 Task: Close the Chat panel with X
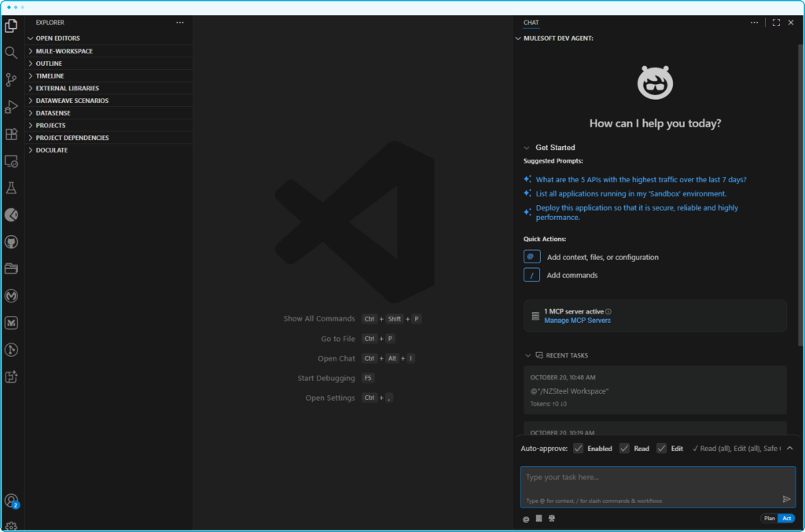[791, 23]
